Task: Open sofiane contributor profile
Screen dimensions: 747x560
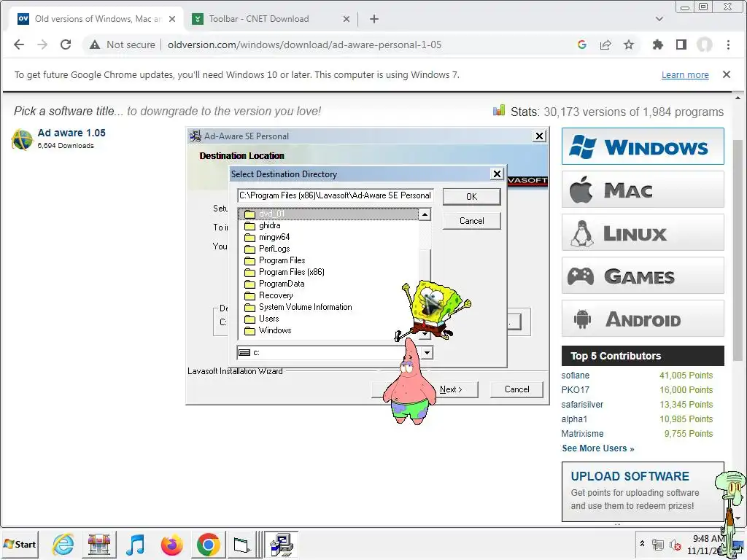Action: pyautogui.click(x=575, y=376)
